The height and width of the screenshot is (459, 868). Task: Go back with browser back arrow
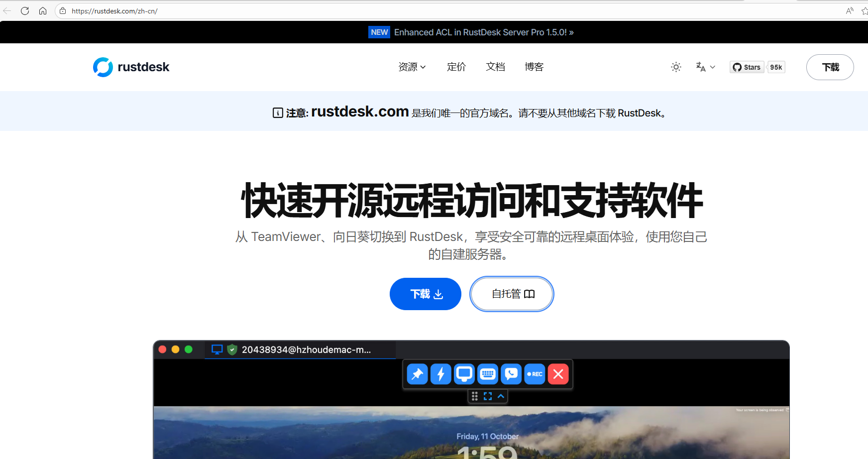tap(7, 11)
